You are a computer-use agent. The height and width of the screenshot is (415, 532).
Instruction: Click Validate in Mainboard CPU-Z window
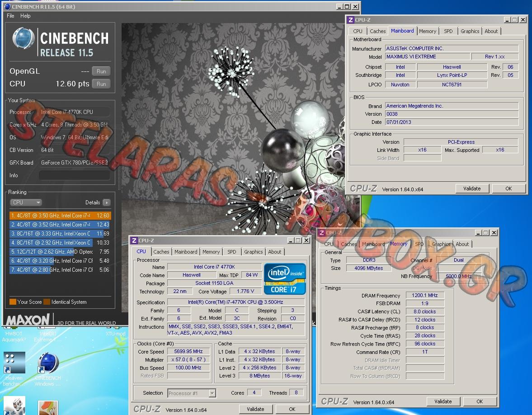coord(472,189)
